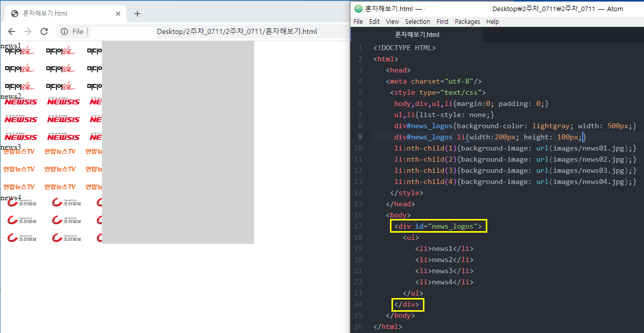Open the Edit menu in Atom

[x=374, y=22]
